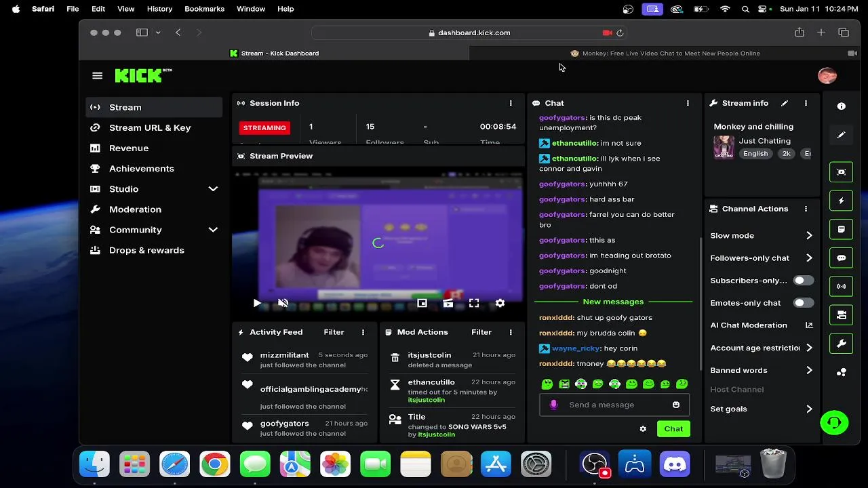Open Chat panel three-dot menu
This screenshot has width=868, height=488.
click(x=688, y=103)
